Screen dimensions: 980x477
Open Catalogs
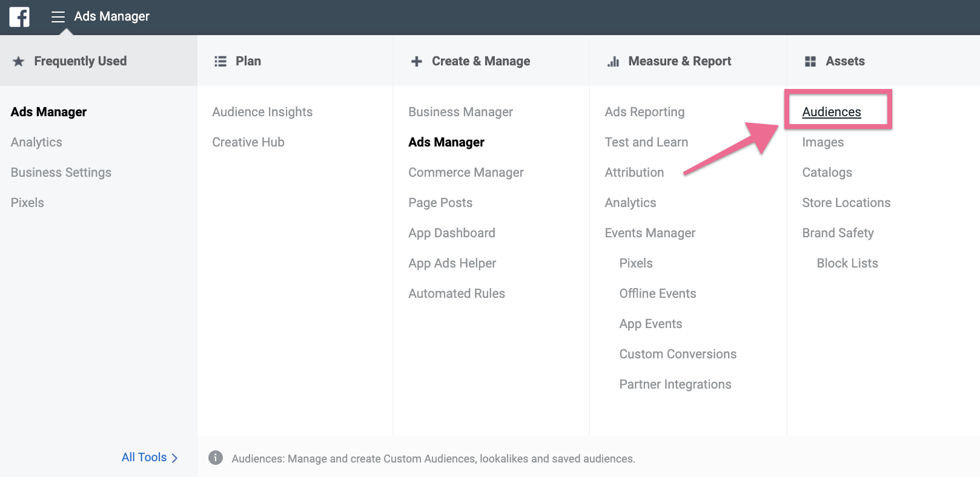(827, 173)
